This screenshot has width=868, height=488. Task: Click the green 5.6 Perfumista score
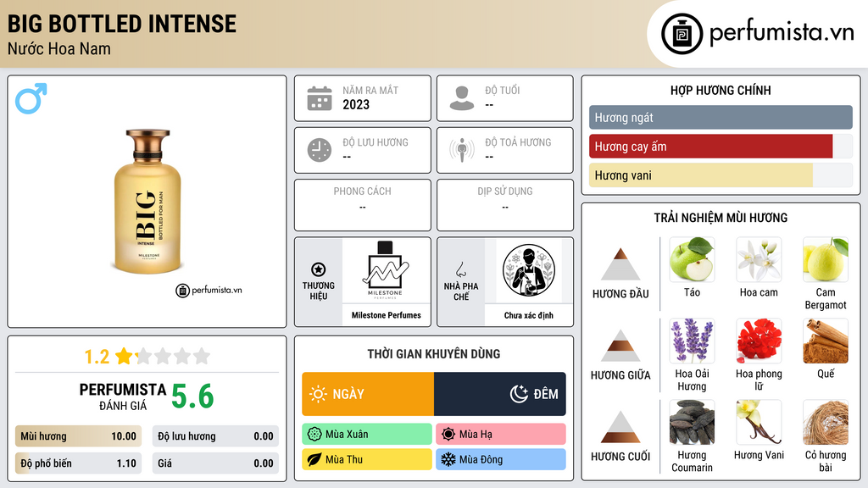click(x=192, y=396)
